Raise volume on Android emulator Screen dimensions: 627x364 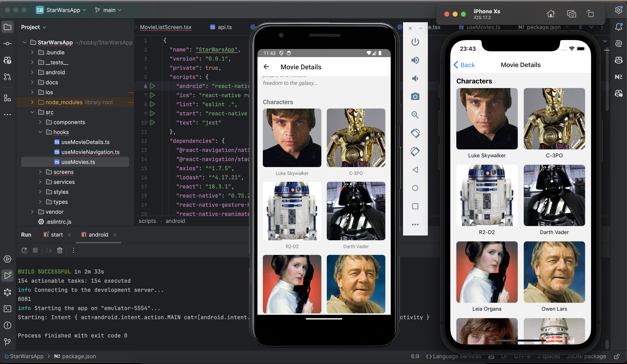[415, 60]
